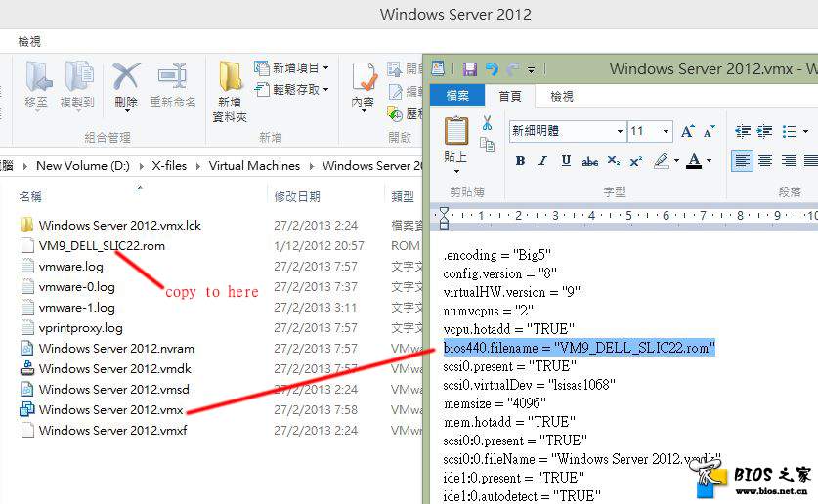Viewport: 818px width, 504px height.
Task: Select the vmware.log file
Action: [x=62, y=267]
